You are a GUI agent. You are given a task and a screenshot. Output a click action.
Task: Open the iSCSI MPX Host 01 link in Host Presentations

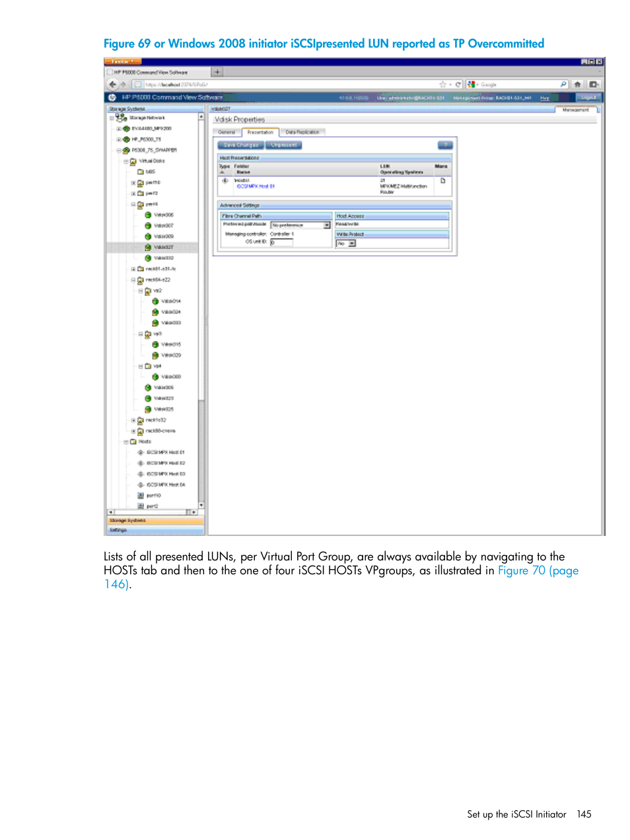(x=256, y=186)
